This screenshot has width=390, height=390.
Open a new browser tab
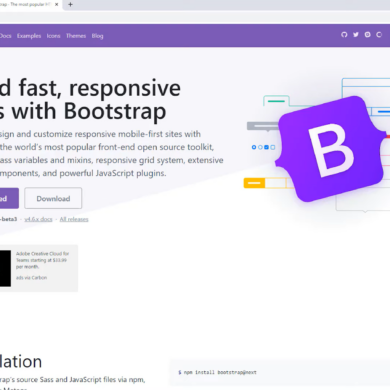click(70, 5)
